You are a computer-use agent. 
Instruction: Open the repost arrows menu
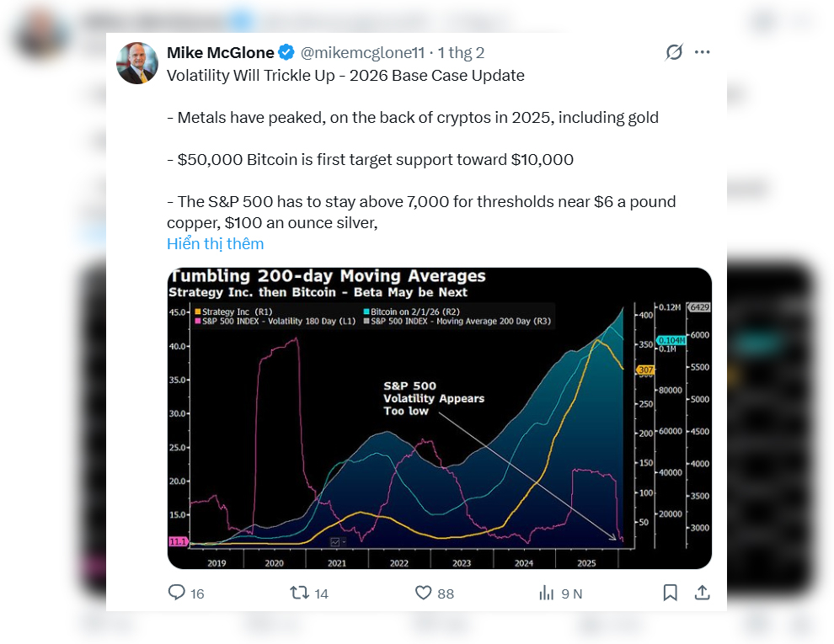point(299,593)
